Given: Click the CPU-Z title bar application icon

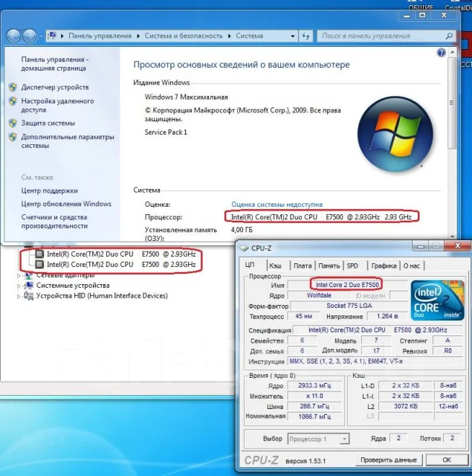Looking at the screenshot, I should click(x=245, y=248).
